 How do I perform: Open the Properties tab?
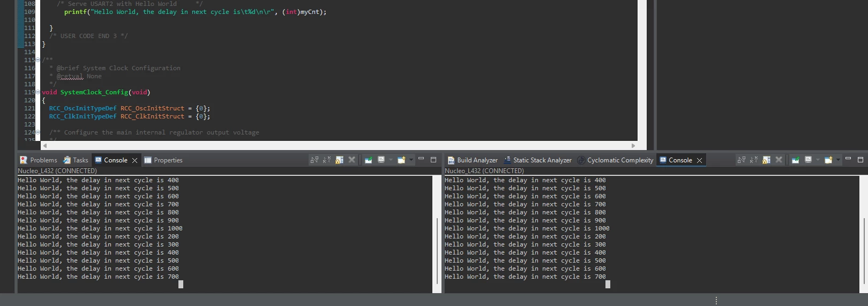(163, 160)
